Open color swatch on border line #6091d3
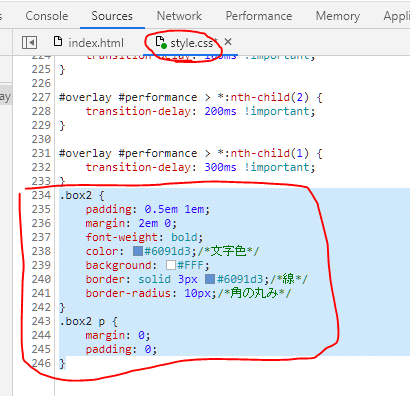The height and width of the screenshot is (396, 410). [210, 279]
